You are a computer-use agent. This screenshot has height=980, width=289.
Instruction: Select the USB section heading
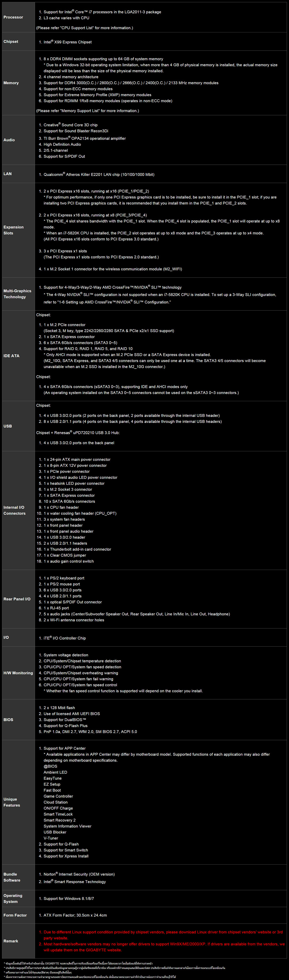click(7, 426)
